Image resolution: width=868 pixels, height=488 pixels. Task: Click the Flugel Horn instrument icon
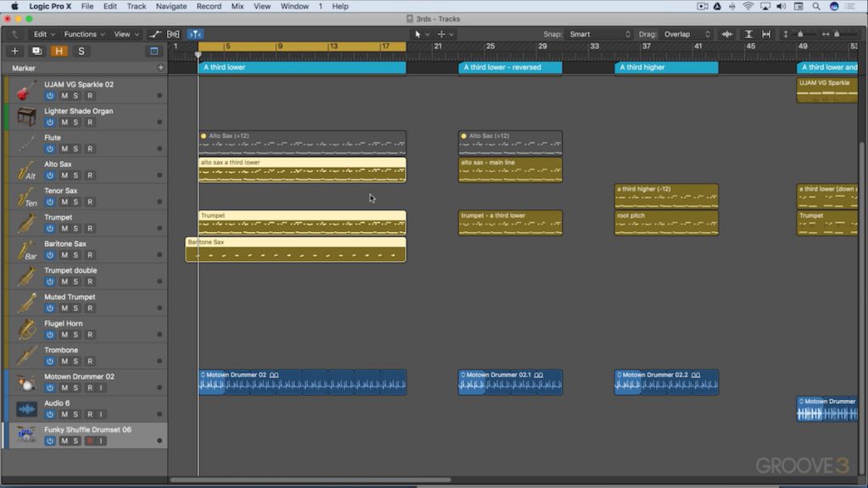[25, 330]
